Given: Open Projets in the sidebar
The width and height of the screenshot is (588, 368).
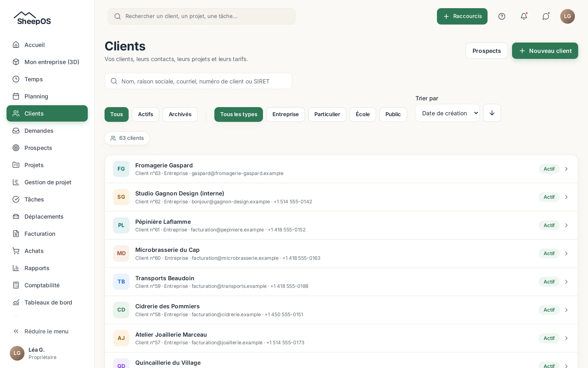Looking at the screenshot, I should pos(47,165).
